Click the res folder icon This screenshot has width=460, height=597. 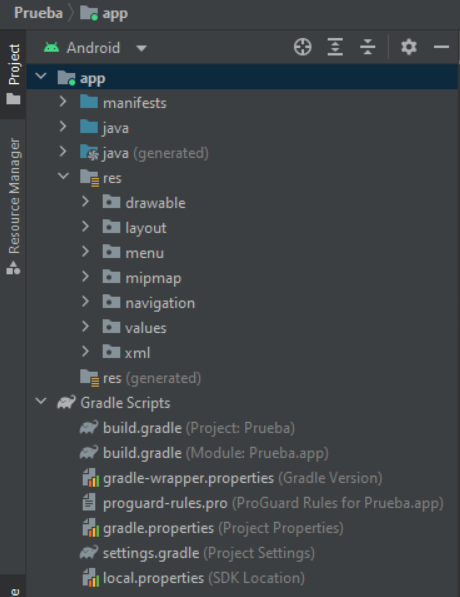tap(90, 178)
